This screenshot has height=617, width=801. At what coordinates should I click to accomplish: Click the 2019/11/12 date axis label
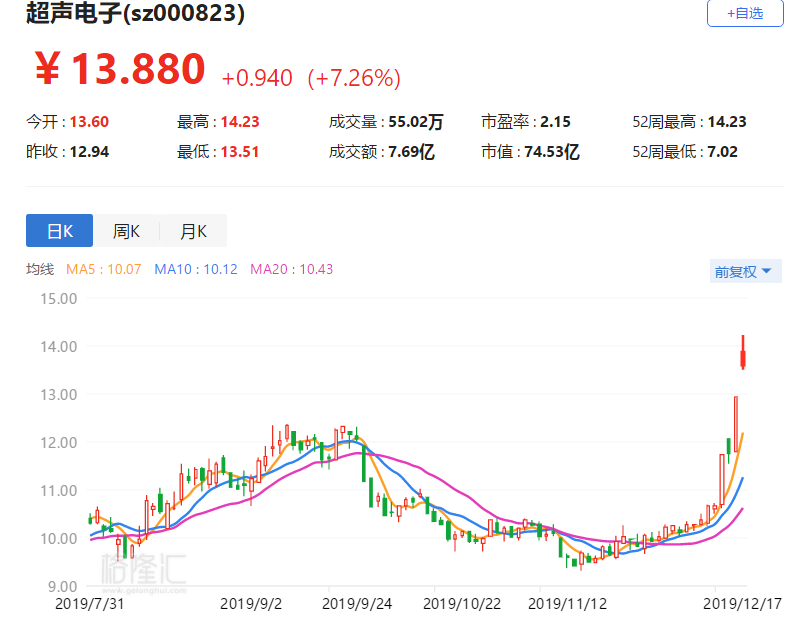point(567,604)
